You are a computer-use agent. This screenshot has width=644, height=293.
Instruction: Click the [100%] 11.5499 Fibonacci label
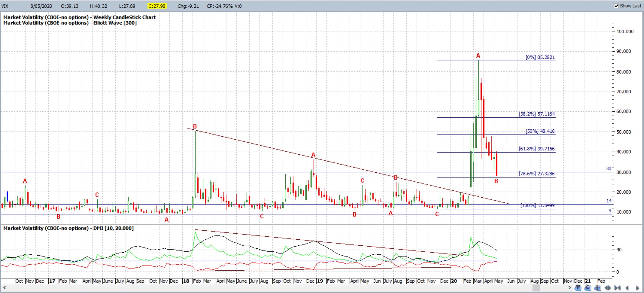(538, 205)
